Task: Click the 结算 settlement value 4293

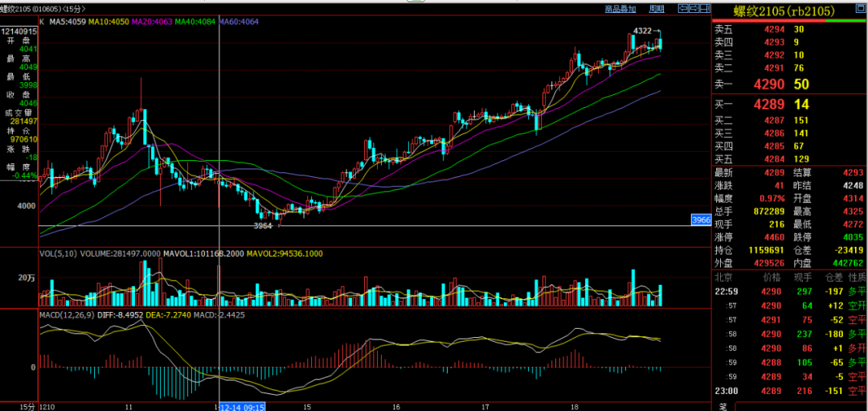Action: click(x=854, y=172)
